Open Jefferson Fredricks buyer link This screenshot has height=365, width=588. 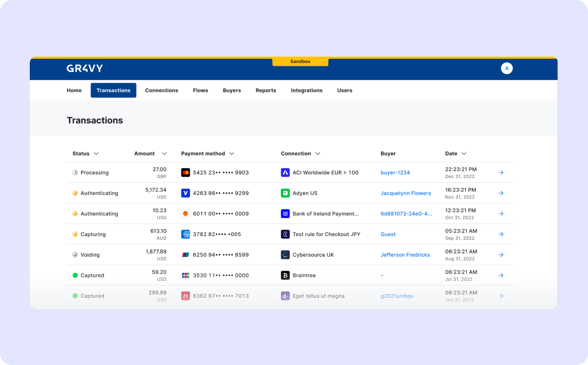[405, 255]
